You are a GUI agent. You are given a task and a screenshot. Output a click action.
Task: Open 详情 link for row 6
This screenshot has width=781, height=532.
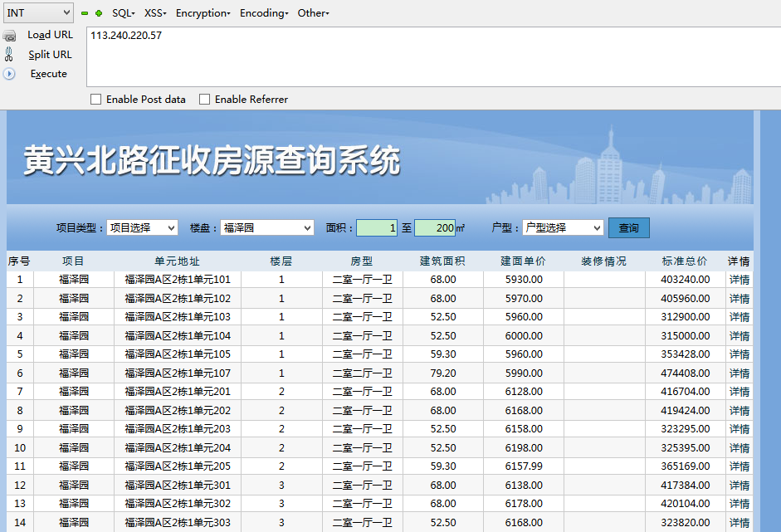(x=740, y=373)
